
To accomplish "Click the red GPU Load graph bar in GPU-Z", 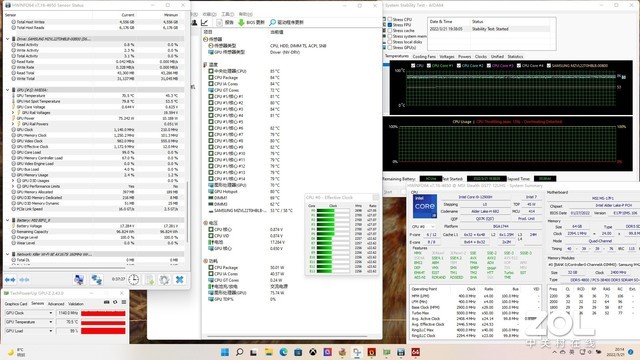I will click(103, 331).
